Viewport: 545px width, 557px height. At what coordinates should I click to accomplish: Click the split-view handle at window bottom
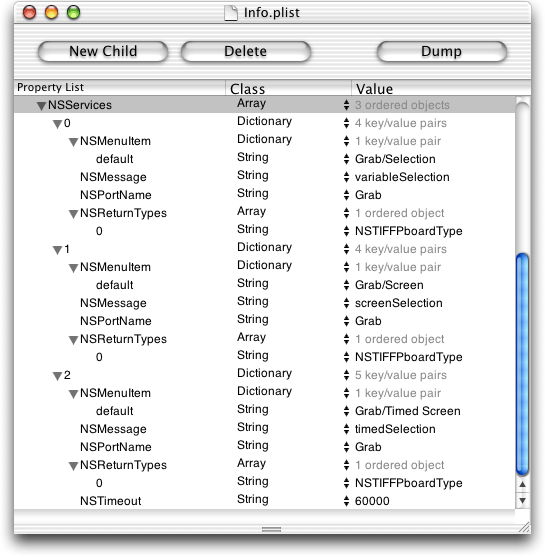click(271, 529)
